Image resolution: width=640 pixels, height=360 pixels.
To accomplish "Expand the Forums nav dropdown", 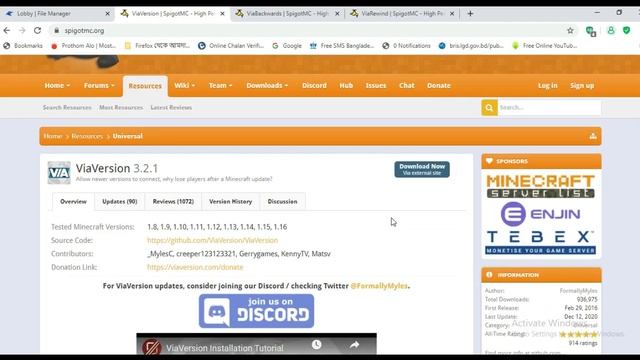I will (99, 86).
